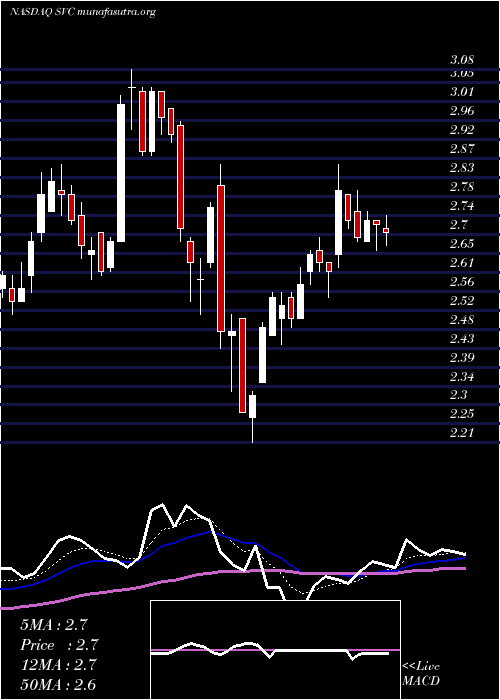500x700 pixels.
Task: Click the 12MA : 2.7 readout
Action: point(58,665)
